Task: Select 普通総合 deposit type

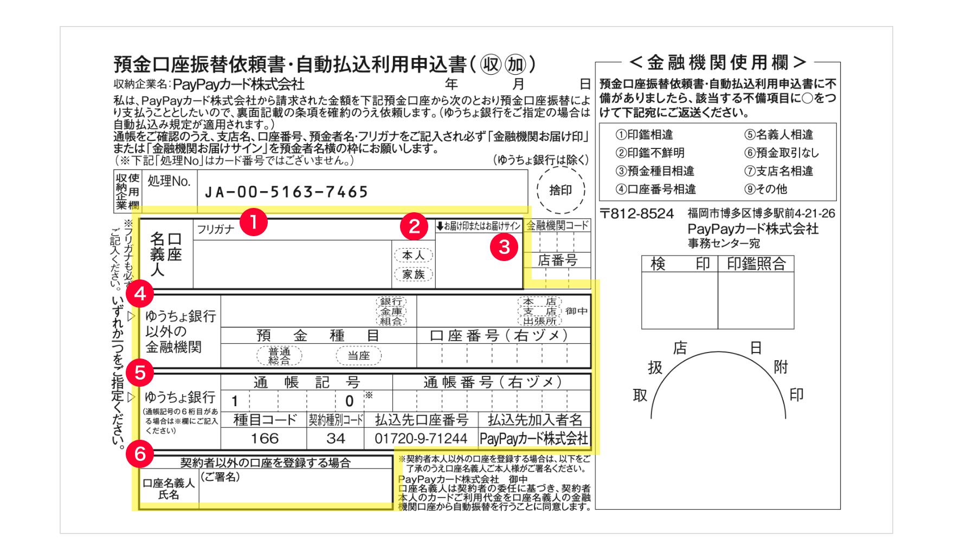Action: [279, 356]
